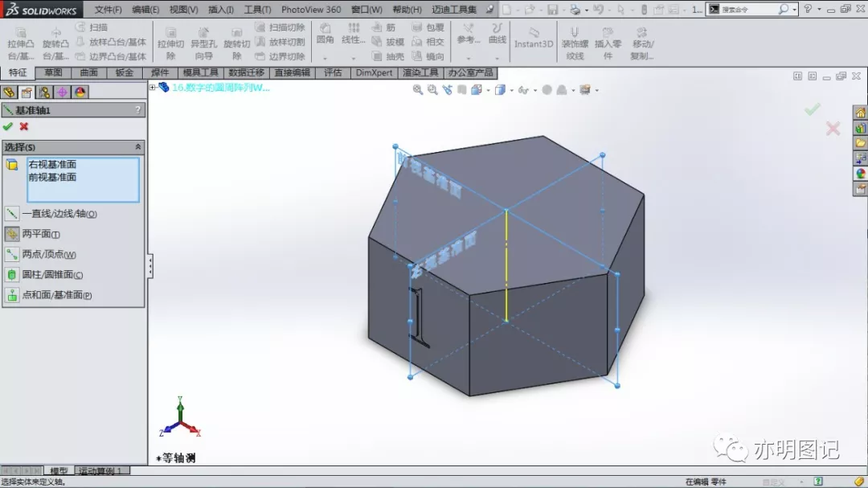Click the Display Style cube icon

[x=501, y=90]
